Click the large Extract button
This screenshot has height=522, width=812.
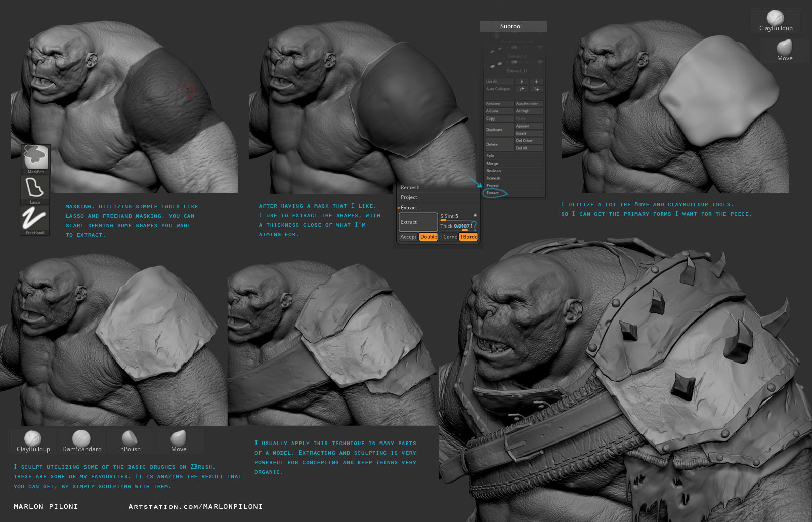pyautogui.click(x=418, y=222)
